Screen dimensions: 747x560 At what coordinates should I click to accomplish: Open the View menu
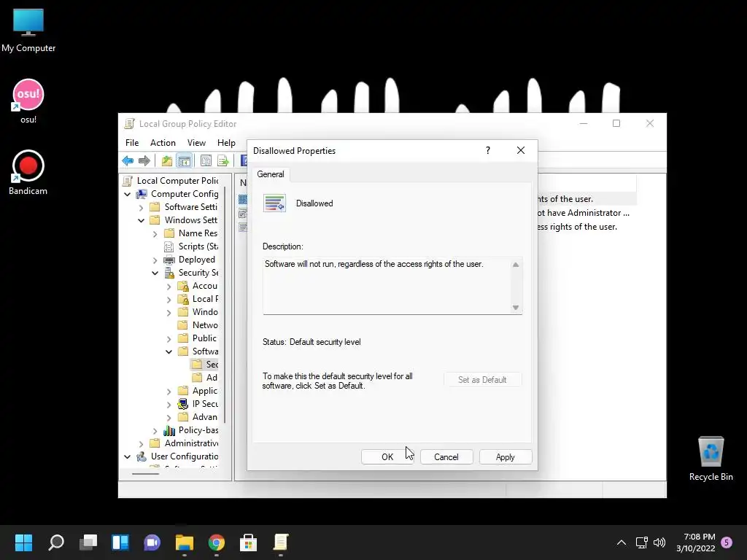tap(196, 143)
